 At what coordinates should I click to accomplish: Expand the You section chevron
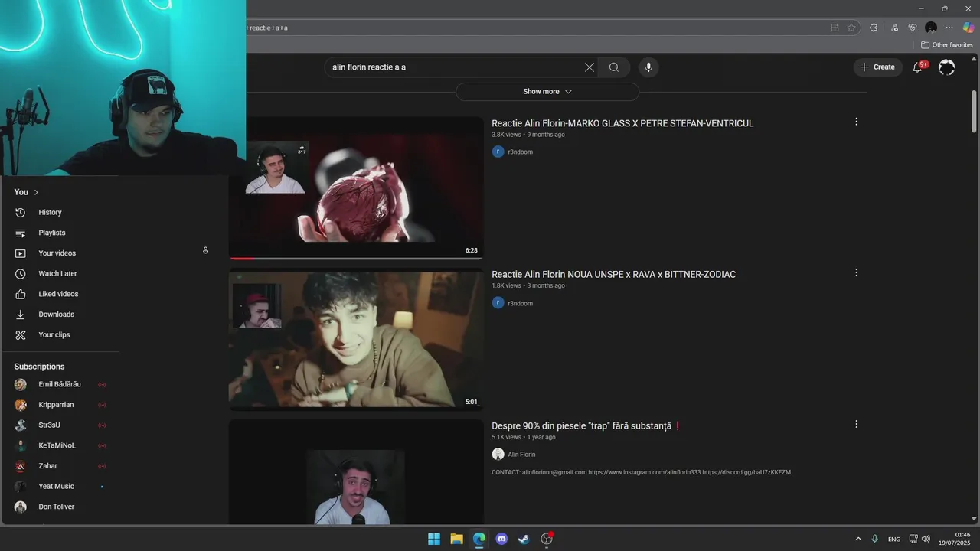click(x=36, y=192)
